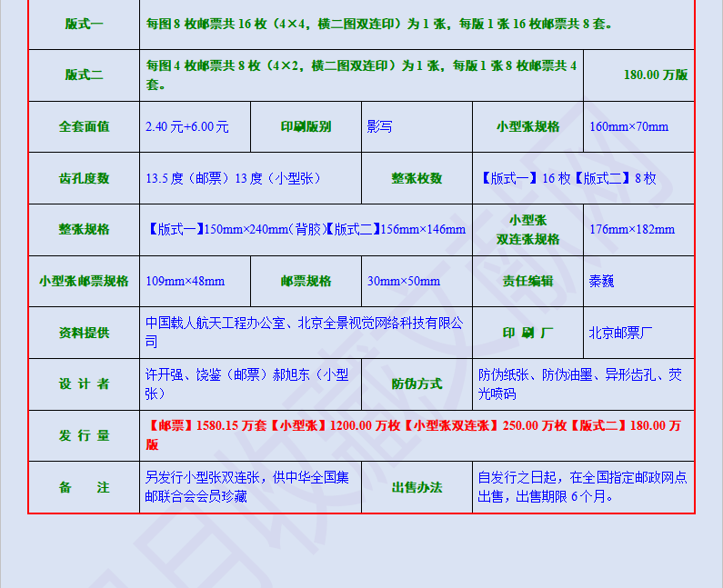Image resolution: width=723 pixels, height=588 pixels.
Task: Select the editor name 秦巍
Action: point(602,281)
